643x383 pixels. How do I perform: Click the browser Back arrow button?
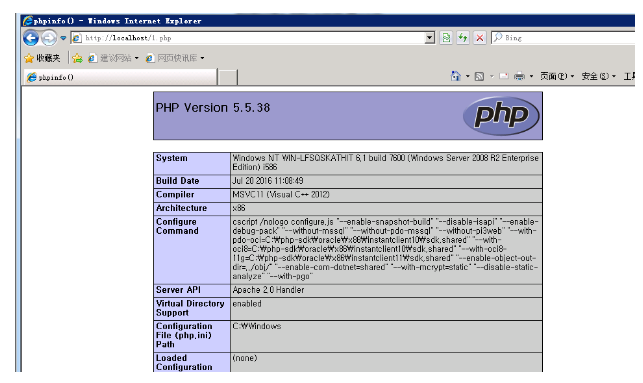pyautogui.click(x=31, y=38)
